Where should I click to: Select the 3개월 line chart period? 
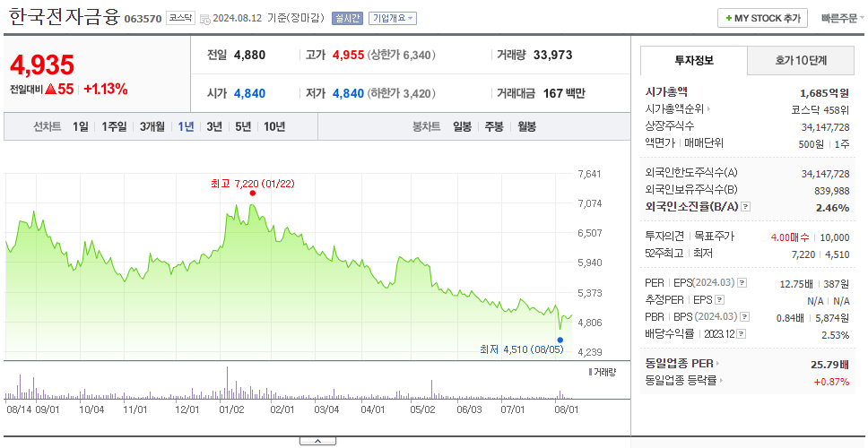(x=152, y=126)
